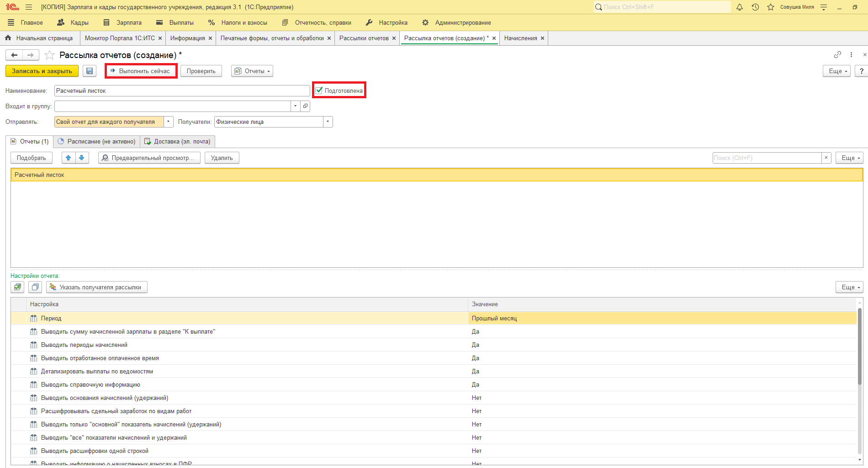
Task: Switch to the Доставка (эл. почта) tab
Action: click(177, 142)
